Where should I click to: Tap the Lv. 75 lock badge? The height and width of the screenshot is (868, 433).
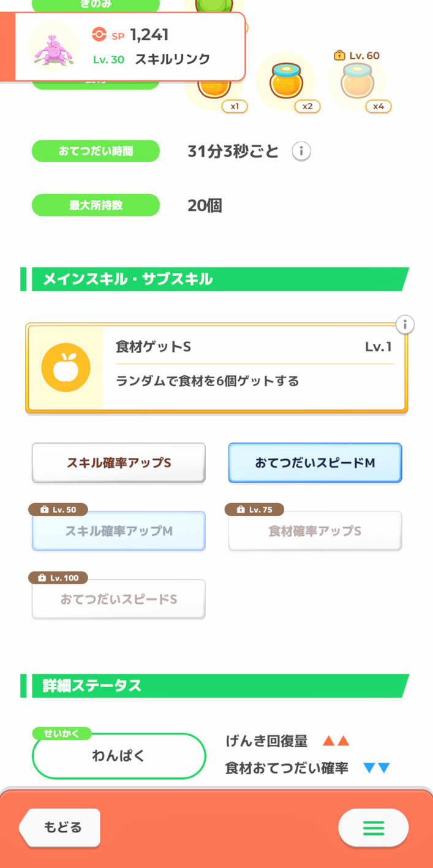(255, 509)
